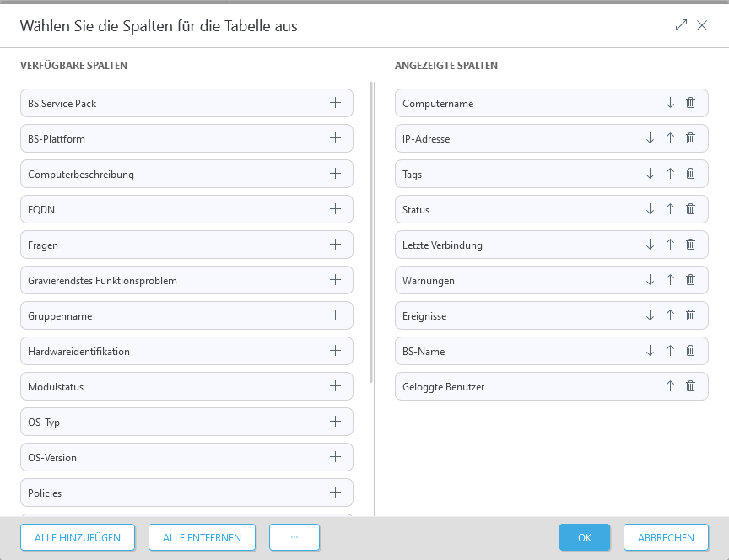The image size is (729, 560).
Task: Move BS-Name column down
Action: click(650, 351)
